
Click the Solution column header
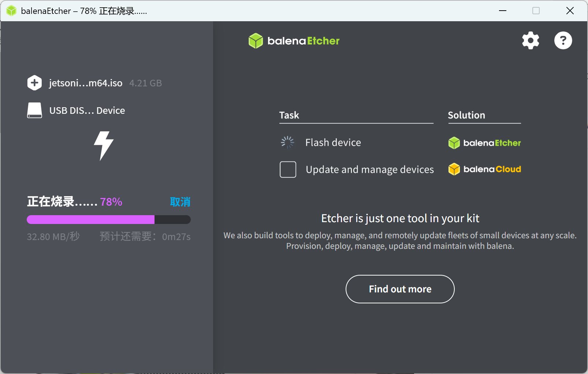click(466, 115)
